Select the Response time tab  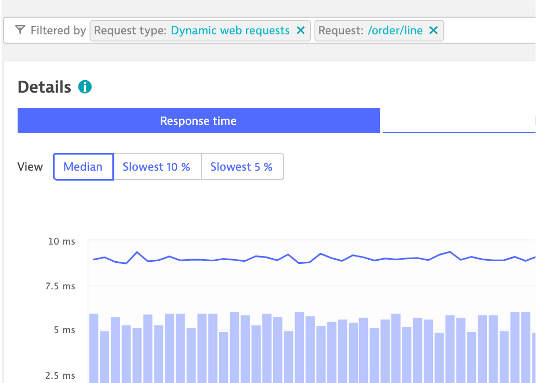pyautogui.click(x=199, y=121)
